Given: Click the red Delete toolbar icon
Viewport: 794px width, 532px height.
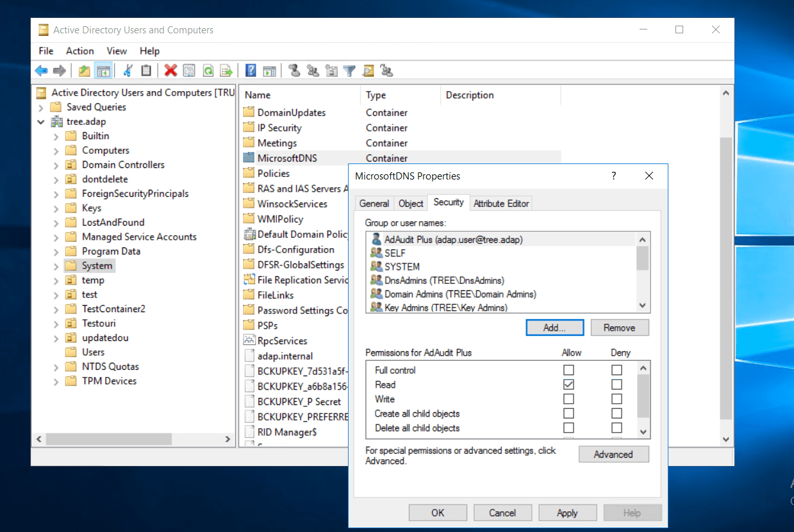Looking at the screenshot, I should pyautogui.click(x=170, y=71).
